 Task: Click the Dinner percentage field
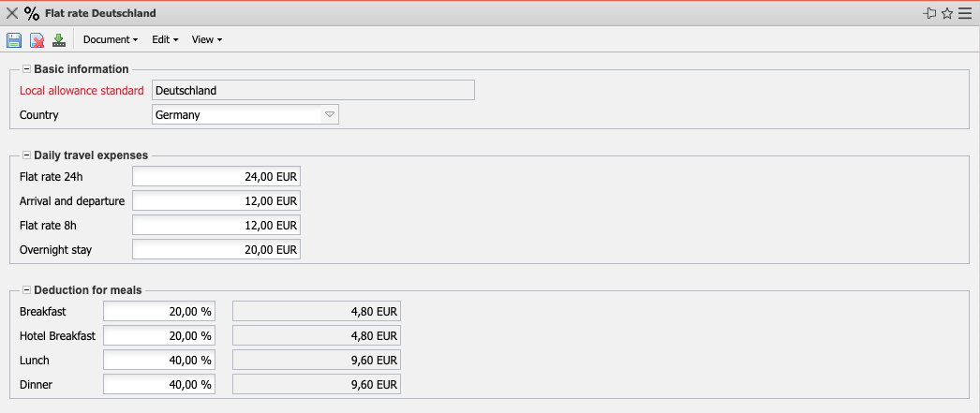click(x=158, y=384)
